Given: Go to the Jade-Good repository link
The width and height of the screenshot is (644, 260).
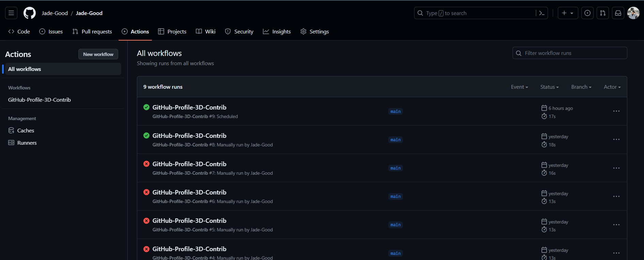Looking at the screenshot, I should (89, 13).
